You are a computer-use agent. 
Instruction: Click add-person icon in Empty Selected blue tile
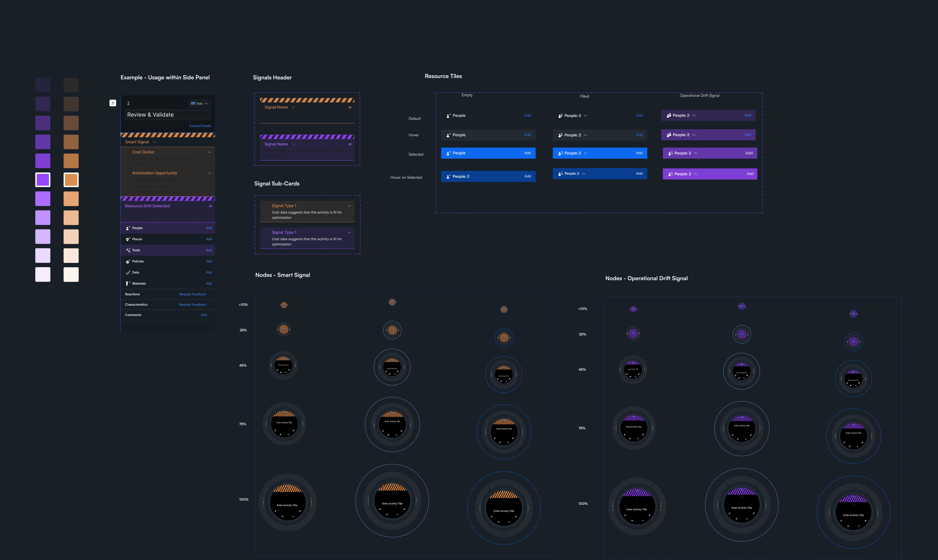[x=449, y=153]
